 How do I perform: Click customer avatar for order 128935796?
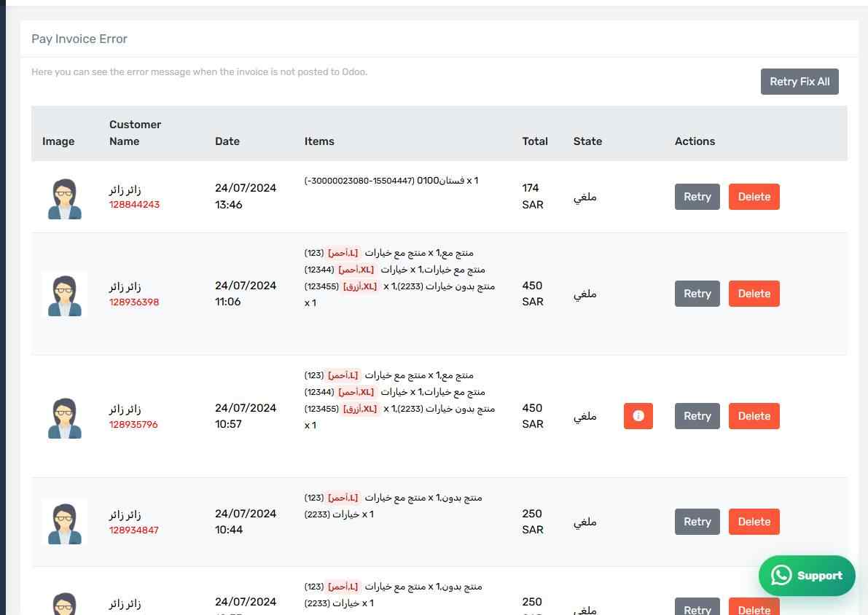65,418
